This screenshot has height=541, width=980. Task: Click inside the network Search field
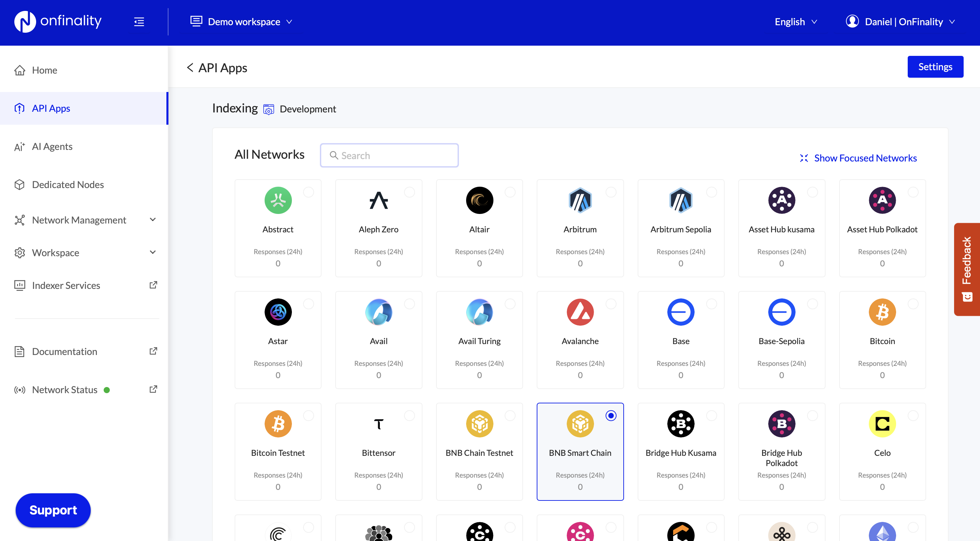click(x=389, y=155)
